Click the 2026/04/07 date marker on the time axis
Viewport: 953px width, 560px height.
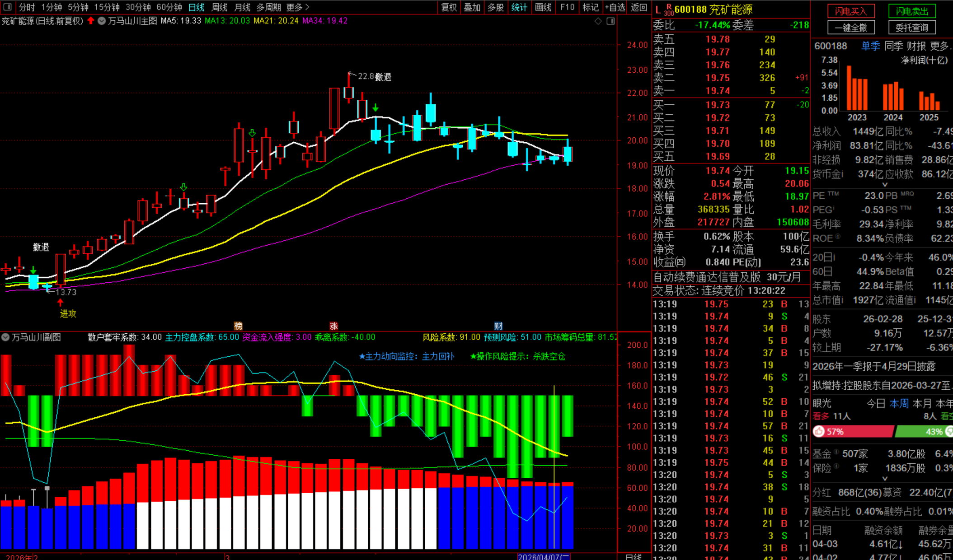tap(544, 556)
